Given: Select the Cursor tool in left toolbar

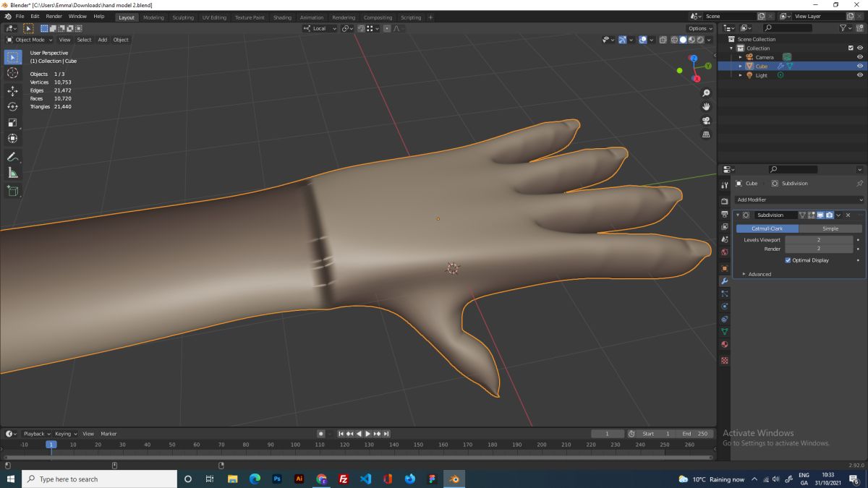Looking at the screenshot, I should pyautogui.click(x=12, y=73).
